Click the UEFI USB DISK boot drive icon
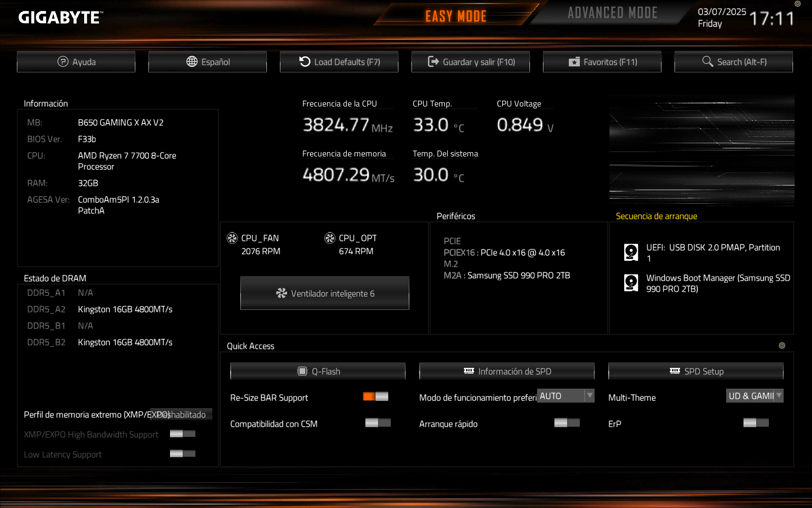The image size is (812, 508). tap(631, 252)
